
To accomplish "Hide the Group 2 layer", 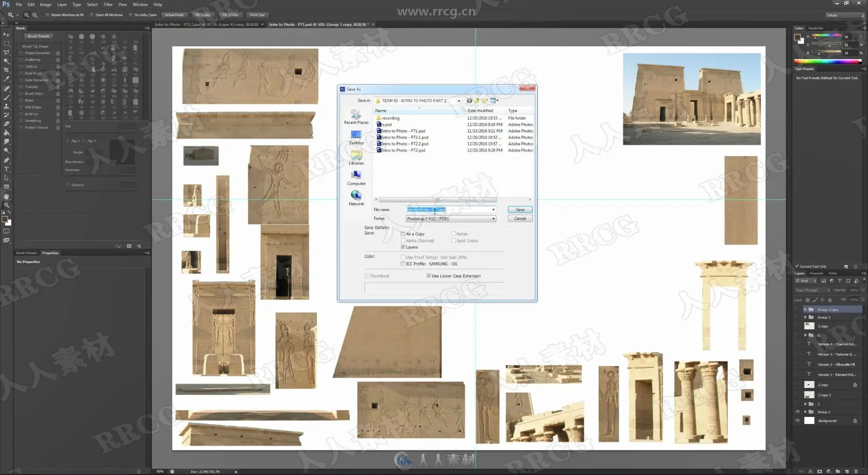I will (797, 412).
